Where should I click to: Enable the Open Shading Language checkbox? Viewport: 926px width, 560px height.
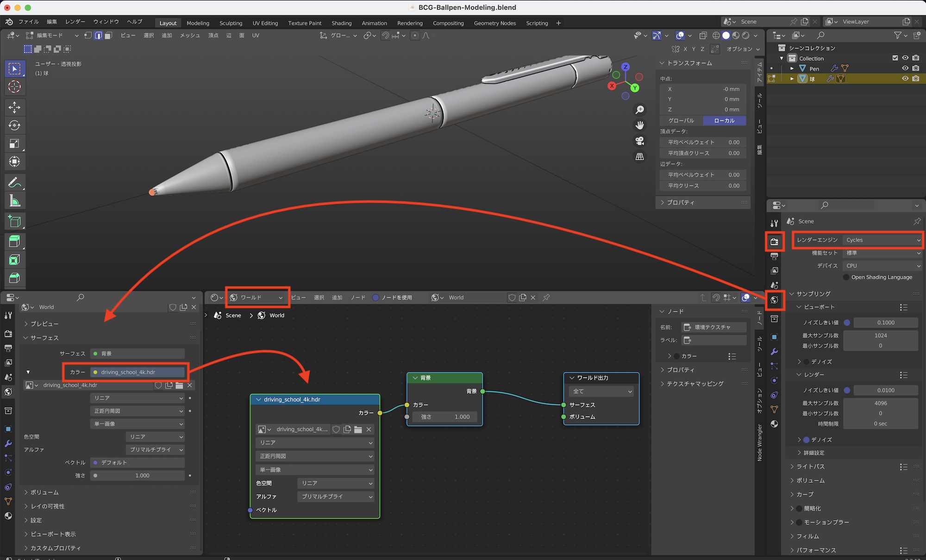(846, 277)
